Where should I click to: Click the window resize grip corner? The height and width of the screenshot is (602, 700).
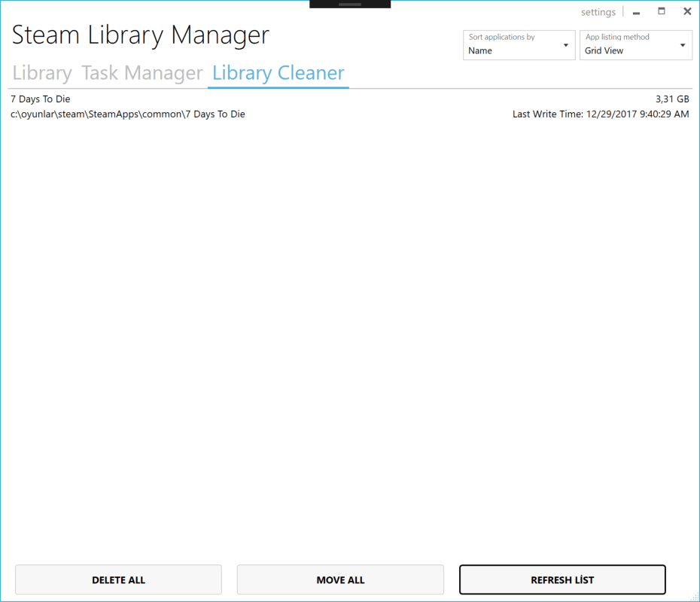[x=695, y=597]
